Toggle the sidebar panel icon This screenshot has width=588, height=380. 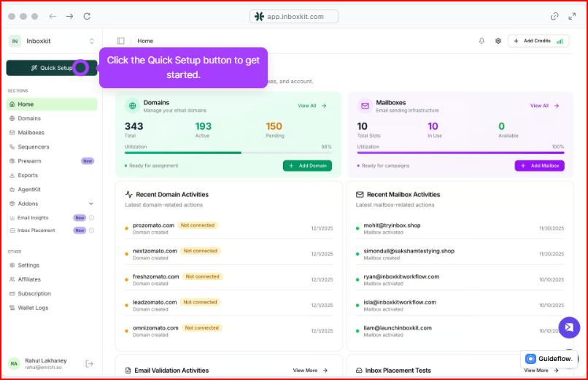(x=121, y=41)
